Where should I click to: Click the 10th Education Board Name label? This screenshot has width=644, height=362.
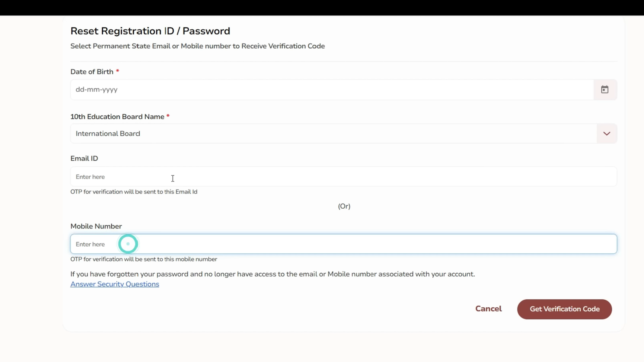[117, 117]
